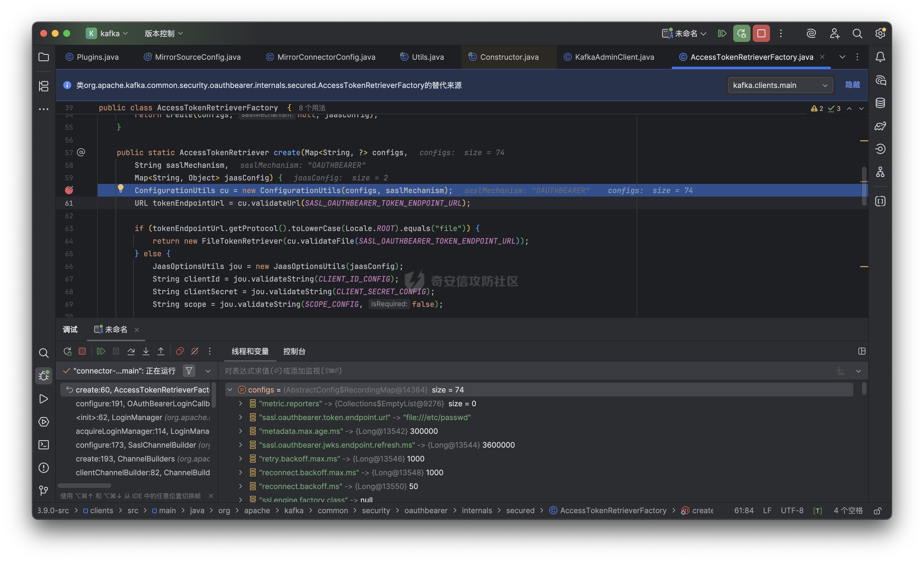Close the AccessTokenRetrieverFactory.java tab
924x562 pixels.
pos(822,57)
